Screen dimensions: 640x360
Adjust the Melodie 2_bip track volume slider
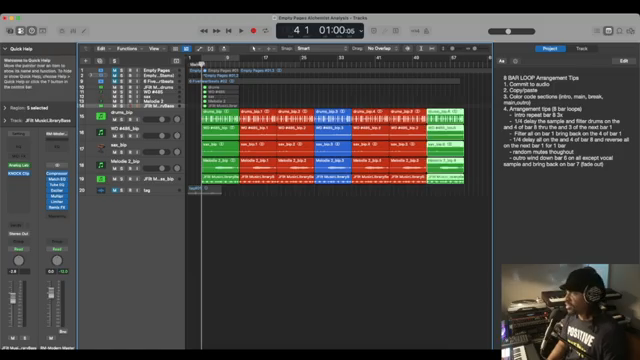pyautogui.click(x=156, y=169)
